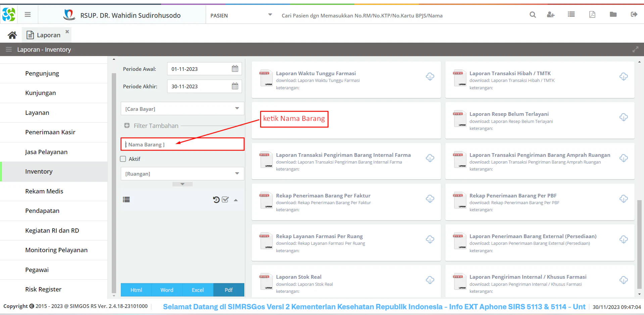This screenshot has width=644, height=315.
Task: Open Laporan Stok Real report title
Action: (x=299, y=277)
